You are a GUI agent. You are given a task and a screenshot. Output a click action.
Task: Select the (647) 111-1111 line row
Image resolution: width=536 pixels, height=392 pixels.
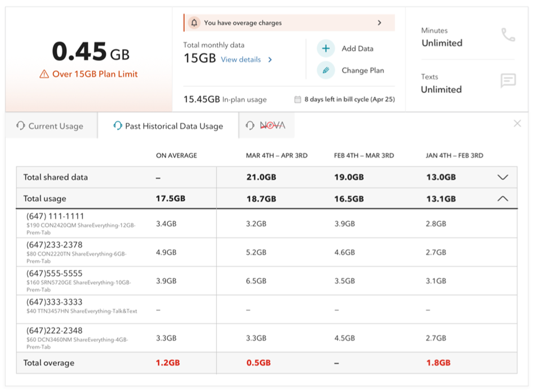click(x=55, y=216)
